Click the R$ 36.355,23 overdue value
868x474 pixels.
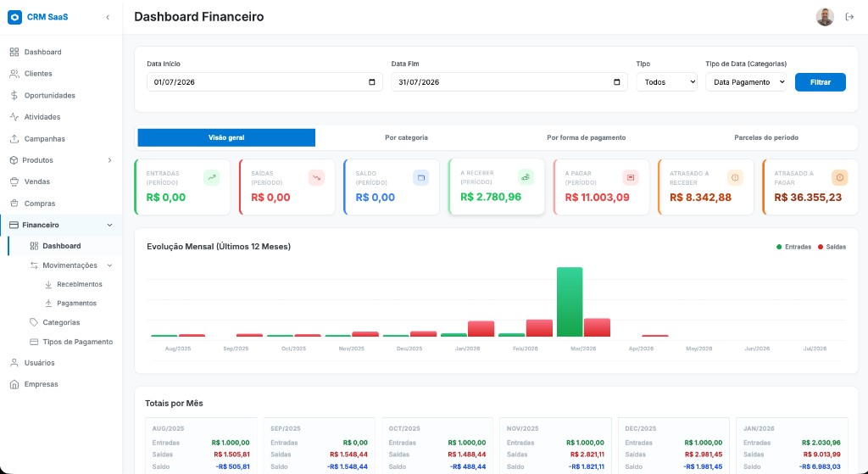[x=808, y=197]
